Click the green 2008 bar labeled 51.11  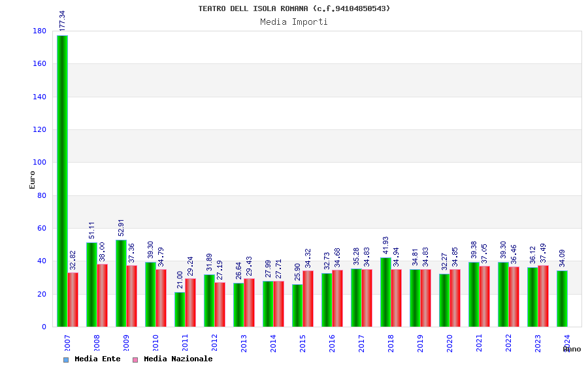92,285
